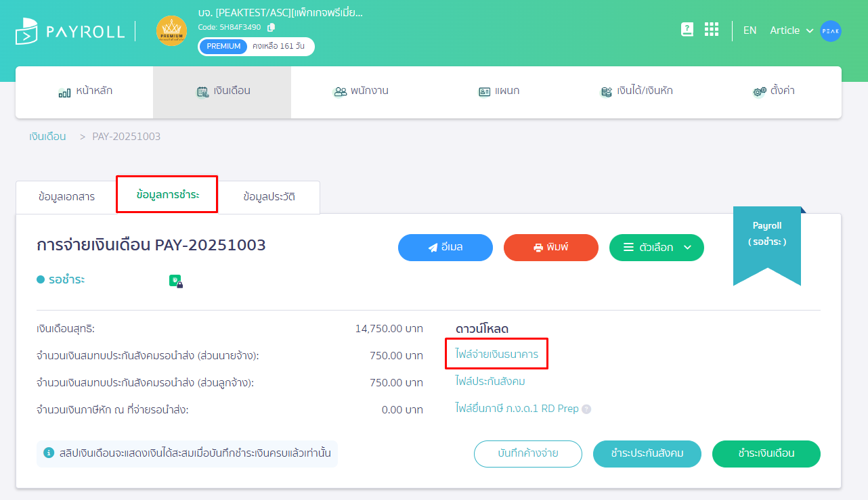Screen dimensions: 868x500
Task: Open the ตั้งค่า settings menu
Action: (773, 91)
